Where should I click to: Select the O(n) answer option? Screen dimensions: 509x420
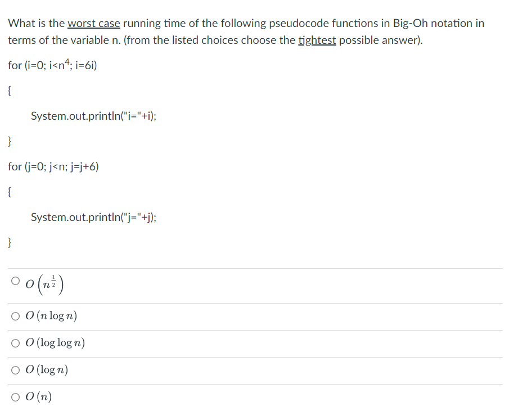[15, 397]
